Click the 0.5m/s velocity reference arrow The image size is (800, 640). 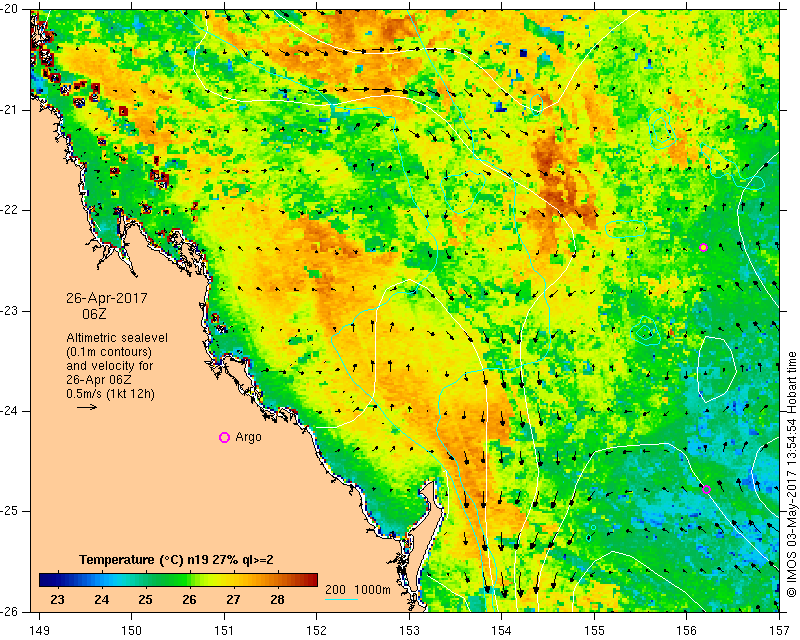coord(87,407)
